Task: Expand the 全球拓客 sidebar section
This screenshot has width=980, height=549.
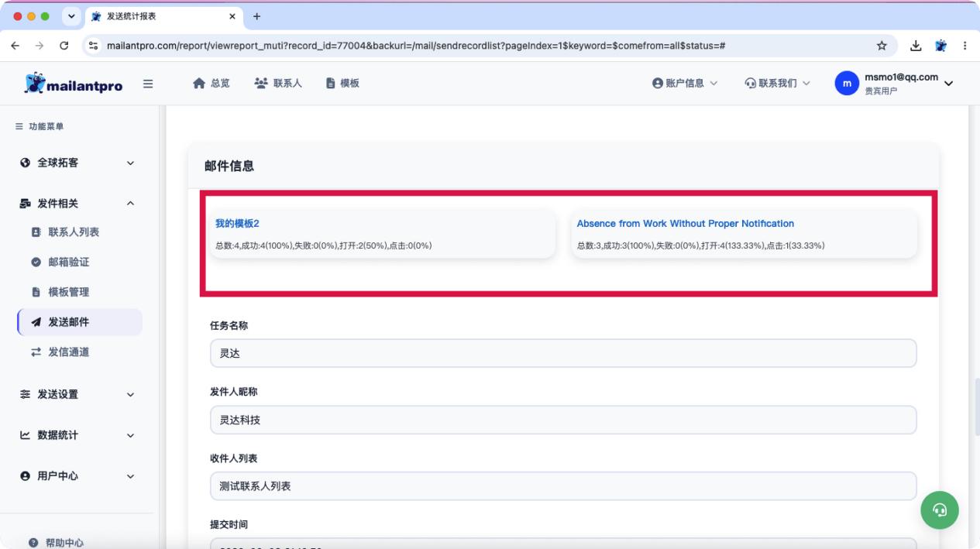Action: pyautogui.click(x=77, y=163)
